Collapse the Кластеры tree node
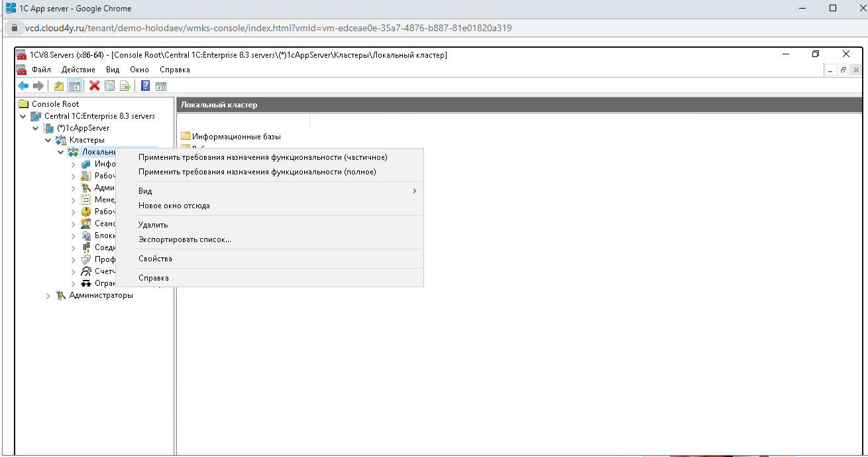Screen dimensions: 868x457 [x=48, y=140]
